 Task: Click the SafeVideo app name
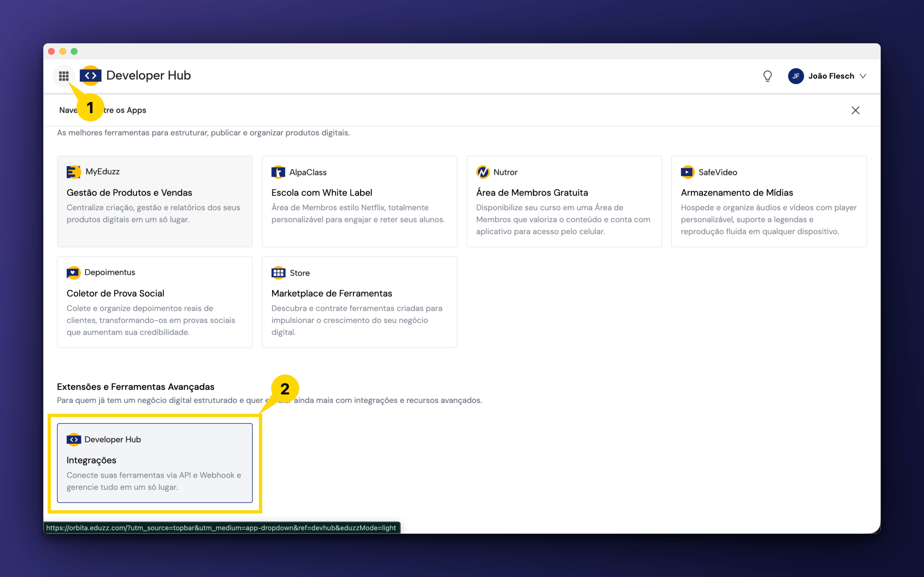pos(718,172)
